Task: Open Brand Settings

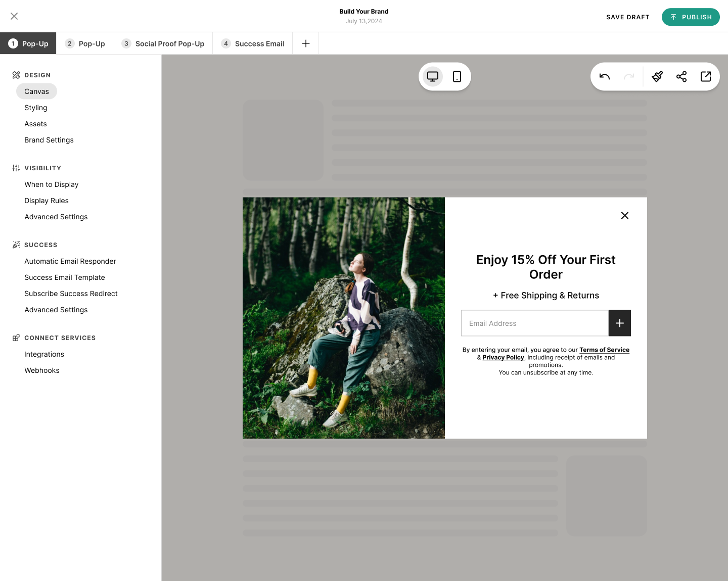Action: click(x=49, y=140)
